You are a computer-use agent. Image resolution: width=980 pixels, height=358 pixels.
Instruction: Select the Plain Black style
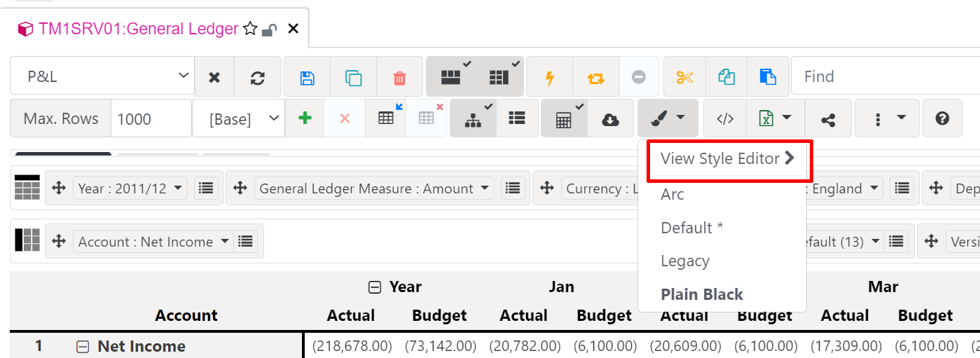[702, 294]
